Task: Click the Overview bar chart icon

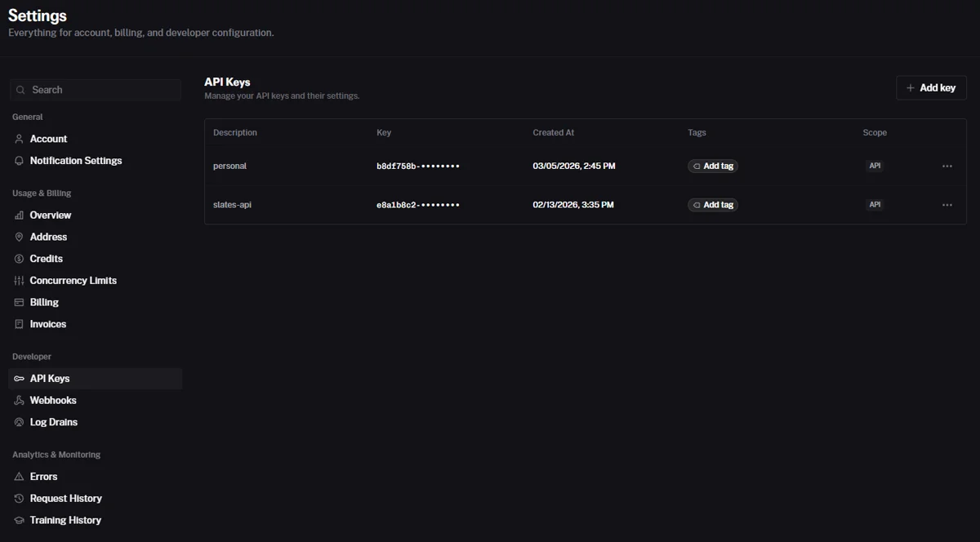Action: click(x=20, y=215)
